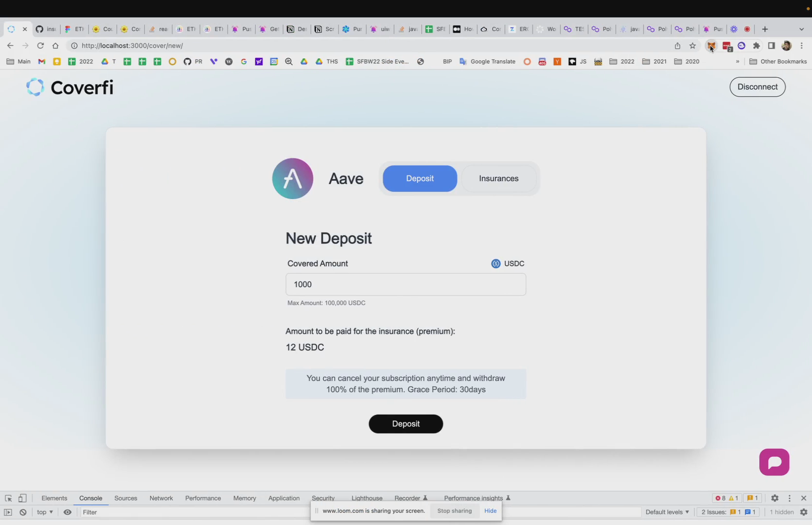Expand the tab search chevron
The height and width of the screenshot is (525, 812).
click(x=801, y=29)
